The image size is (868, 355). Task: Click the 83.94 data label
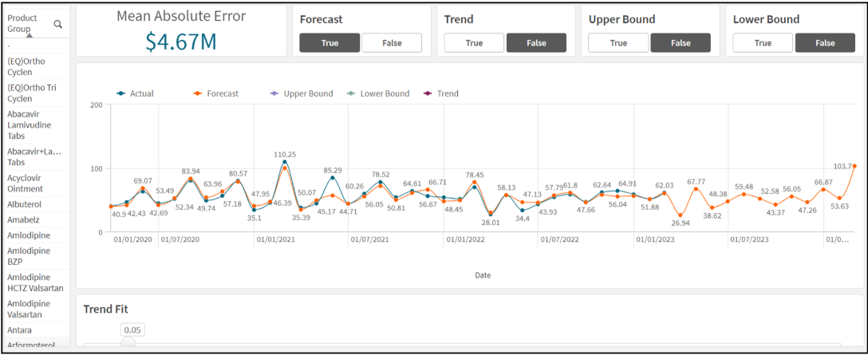pyautogui.click(x=190, y=171)
